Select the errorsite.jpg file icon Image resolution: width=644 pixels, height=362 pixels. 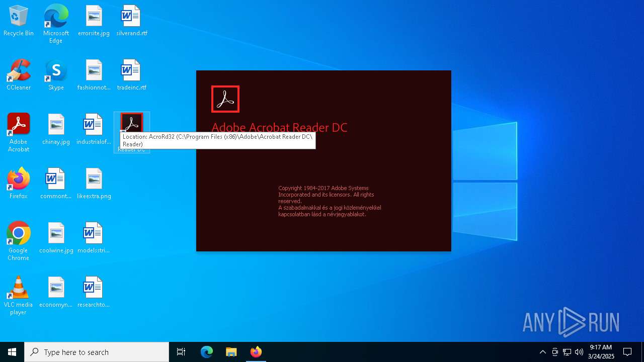tap(94, 21)
